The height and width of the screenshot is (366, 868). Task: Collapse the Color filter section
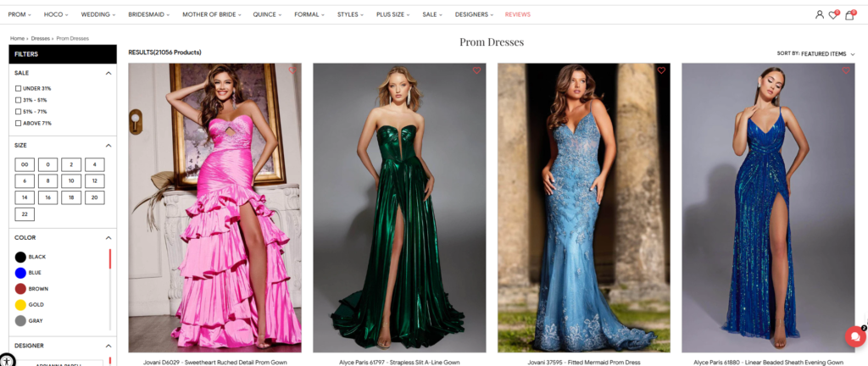(x=108, y=238)
